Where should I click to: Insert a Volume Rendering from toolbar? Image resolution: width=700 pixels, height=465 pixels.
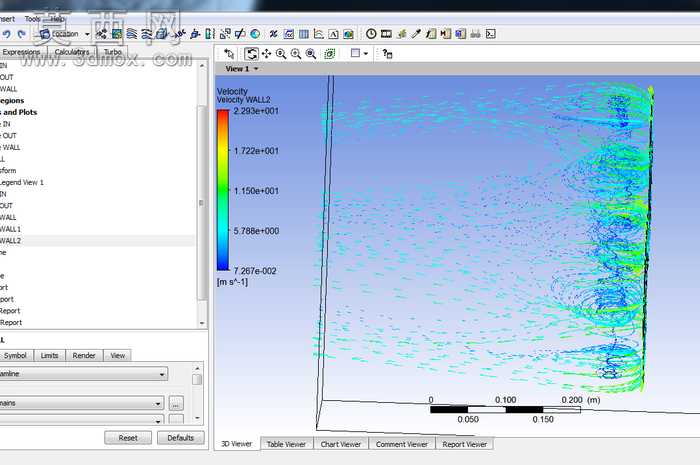(x=161, y=34)
